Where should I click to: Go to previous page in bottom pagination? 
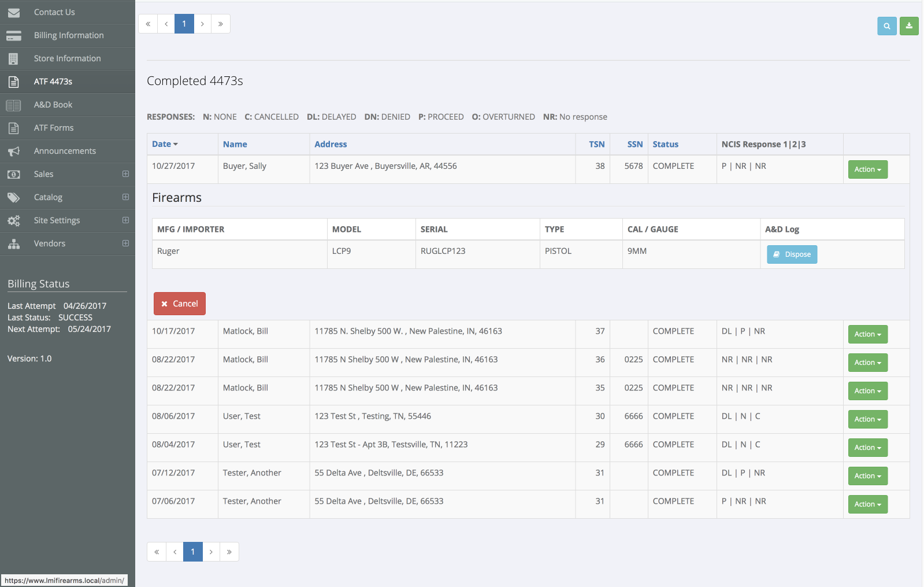click(175, 552)
